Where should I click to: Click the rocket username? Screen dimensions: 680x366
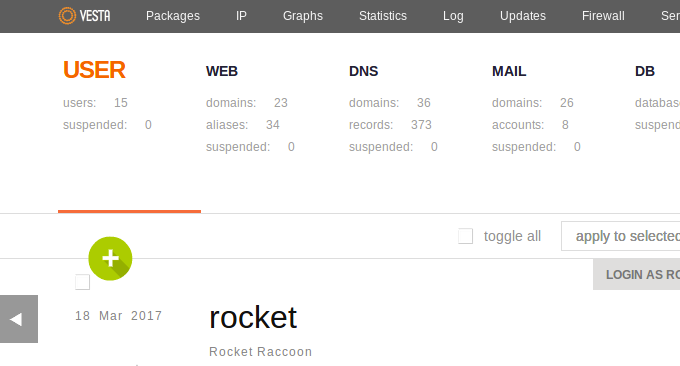click(253, 317)
